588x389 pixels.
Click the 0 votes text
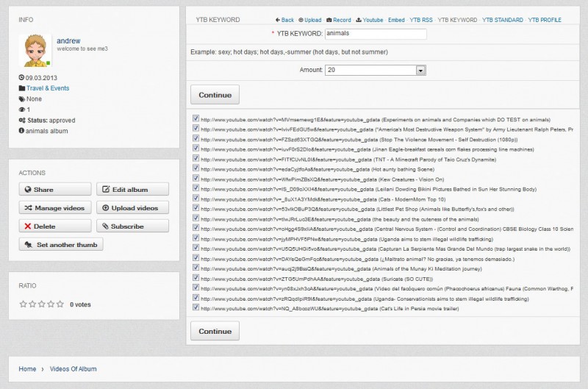[80, 304]
